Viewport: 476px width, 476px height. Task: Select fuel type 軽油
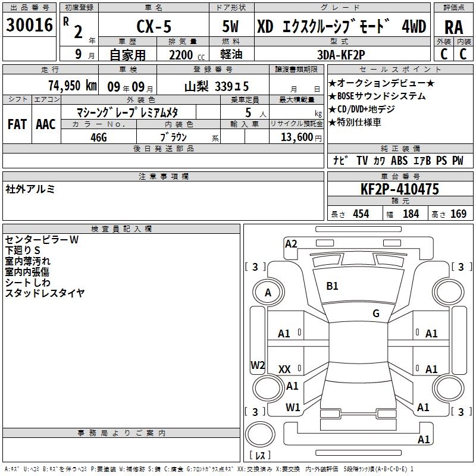[x=231, y=54]
